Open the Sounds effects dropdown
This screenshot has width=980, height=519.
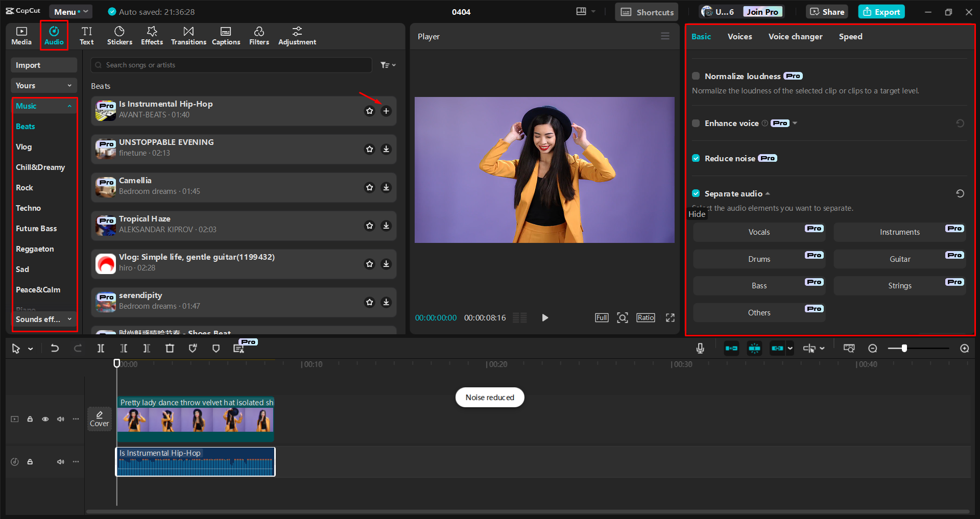tap(44, 319)
